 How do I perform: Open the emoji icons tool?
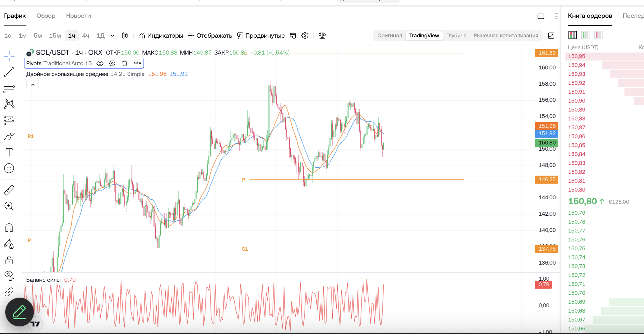pyautogui.click(x=9, y=168)
